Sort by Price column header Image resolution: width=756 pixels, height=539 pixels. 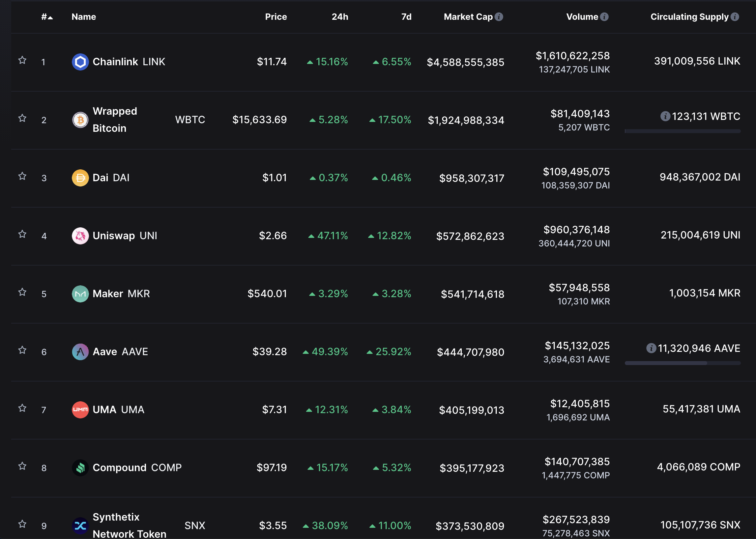pyautogui.click(x=276, y=16)
